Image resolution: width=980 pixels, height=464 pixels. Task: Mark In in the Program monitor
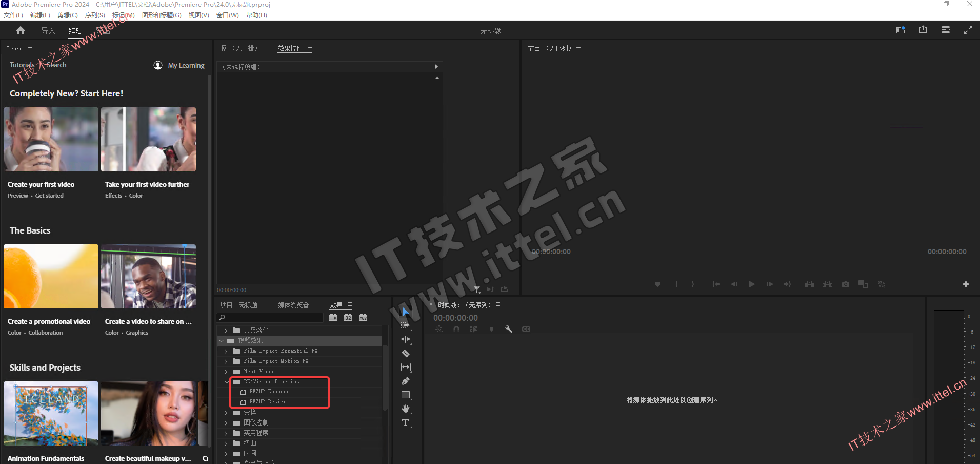pyautogui.click(x=677, y=284)
